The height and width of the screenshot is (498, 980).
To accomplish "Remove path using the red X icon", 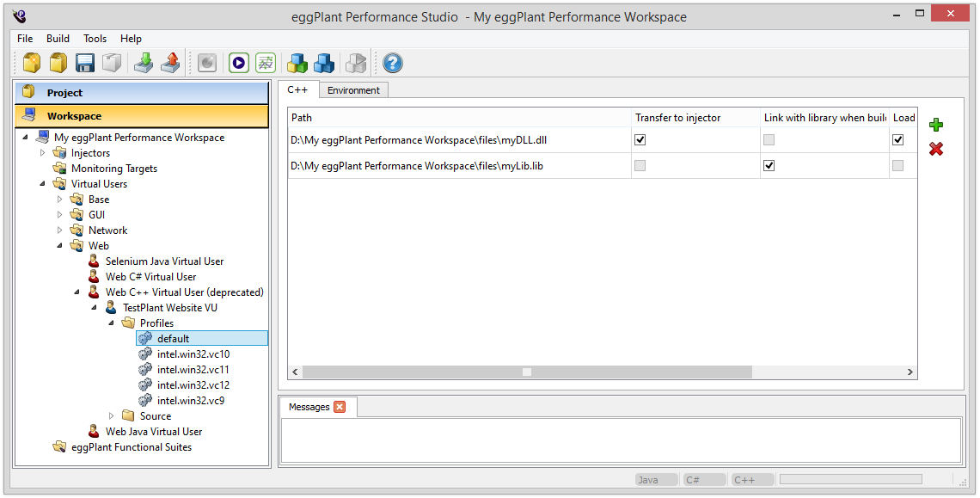I will point(936,150).
